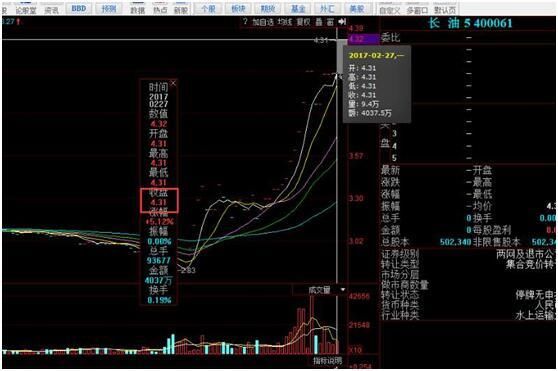Switch to the 外汇 forex tab

tap(327, 8)
